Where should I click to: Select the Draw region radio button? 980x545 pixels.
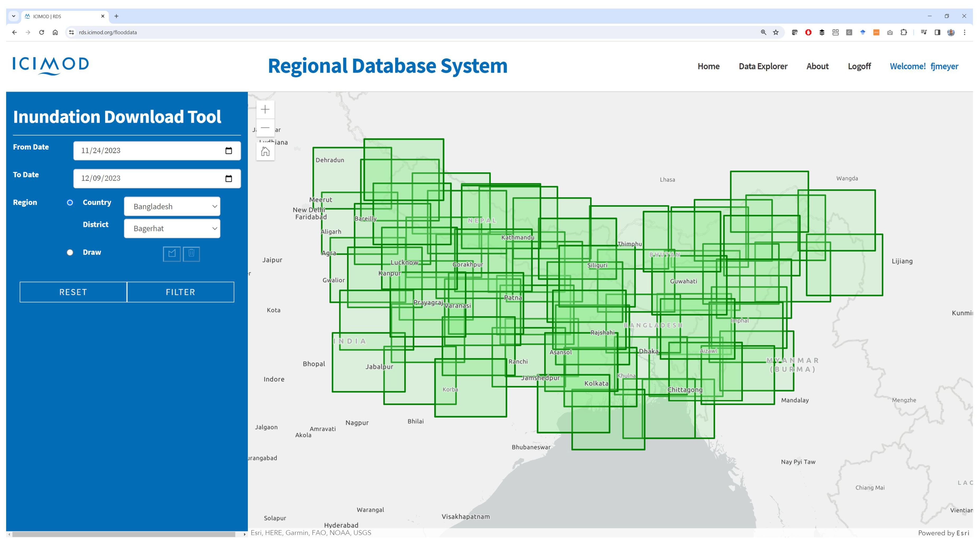[x=70, y=252]
